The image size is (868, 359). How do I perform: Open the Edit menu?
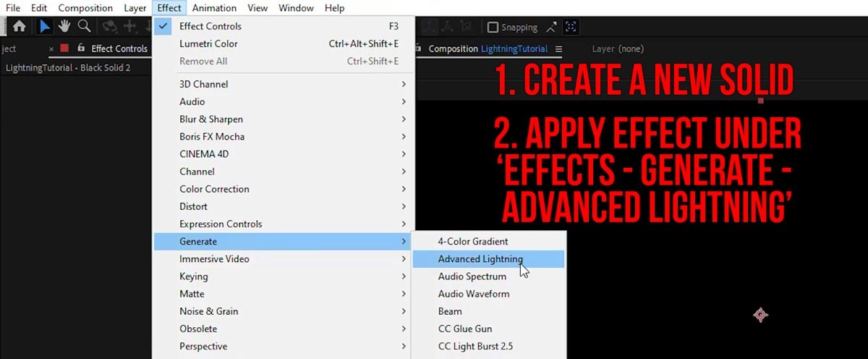[x=39, y=8]
